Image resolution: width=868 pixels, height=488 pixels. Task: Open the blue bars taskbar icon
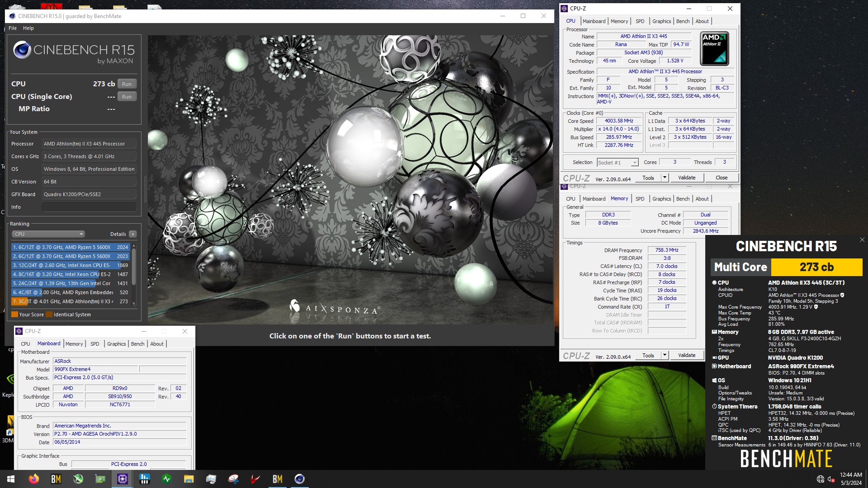point(145,479)
